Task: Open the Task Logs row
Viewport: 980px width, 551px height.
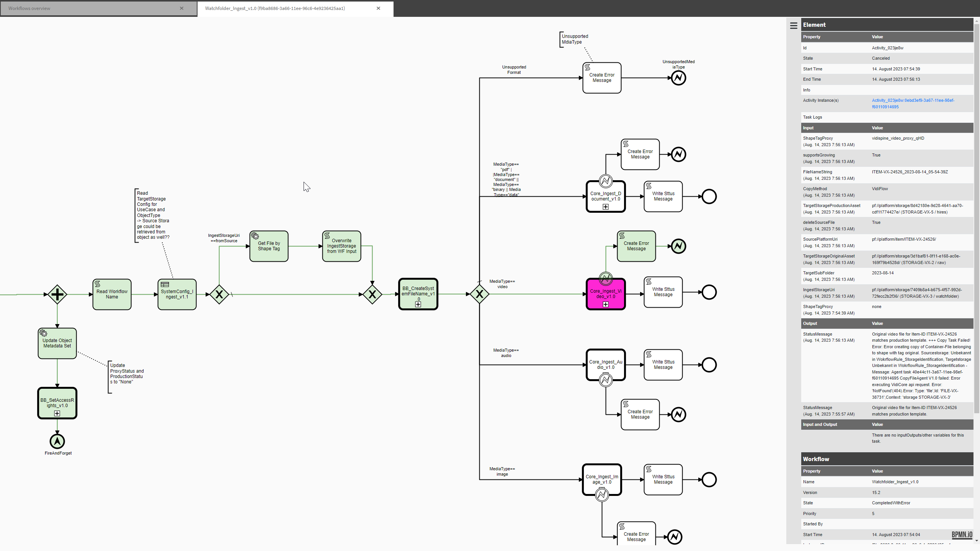Action: click(887, 117)
